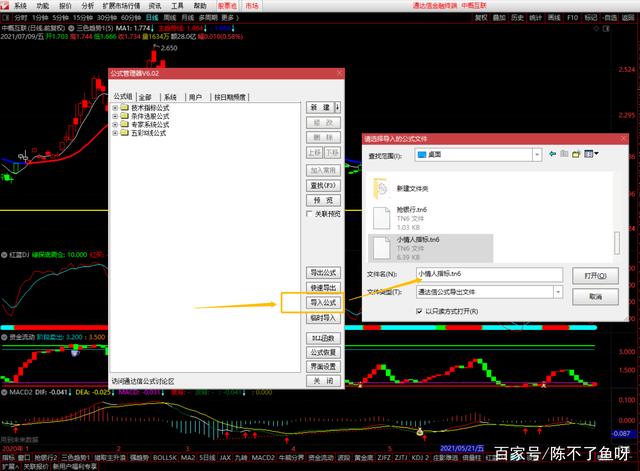Viewport: 640px width, 471px height.
Task: Click the 临时导入 button
Action: click(323, 318)
